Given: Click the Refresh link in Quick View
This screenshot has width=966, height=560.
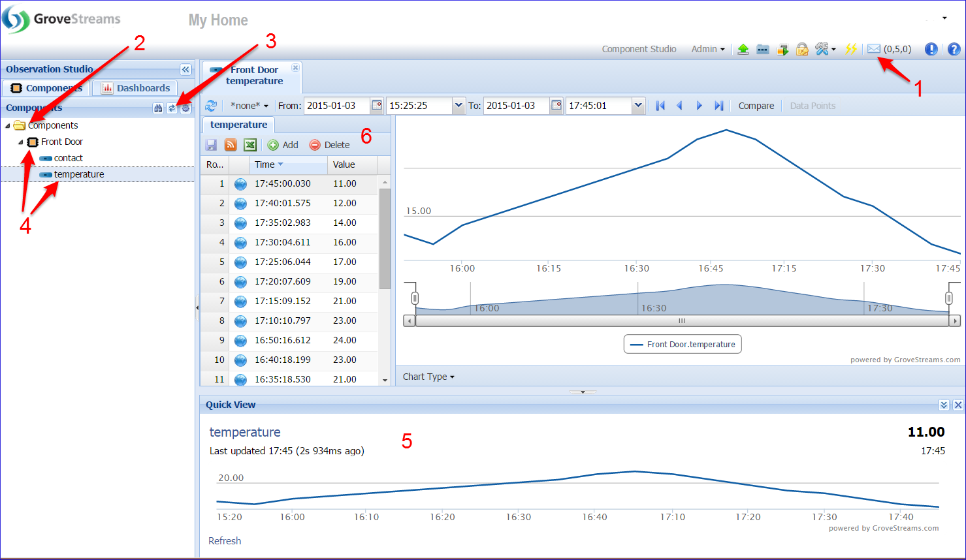Looking at the screenshot, I should (225, 540).
